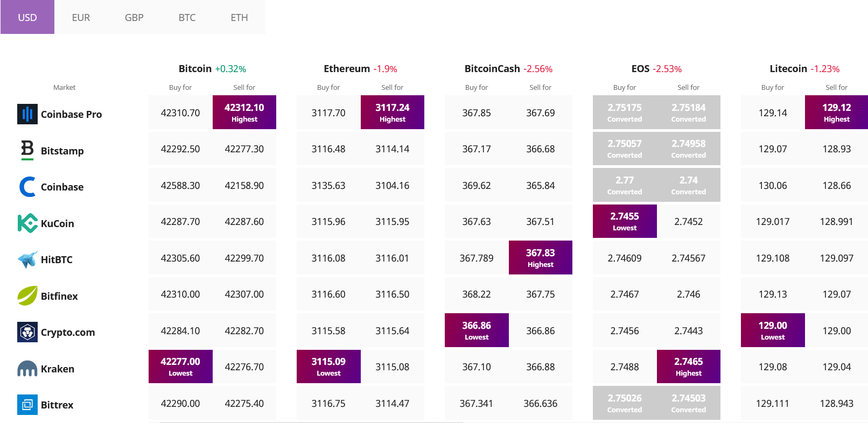Open the Kraken market name

58,369
